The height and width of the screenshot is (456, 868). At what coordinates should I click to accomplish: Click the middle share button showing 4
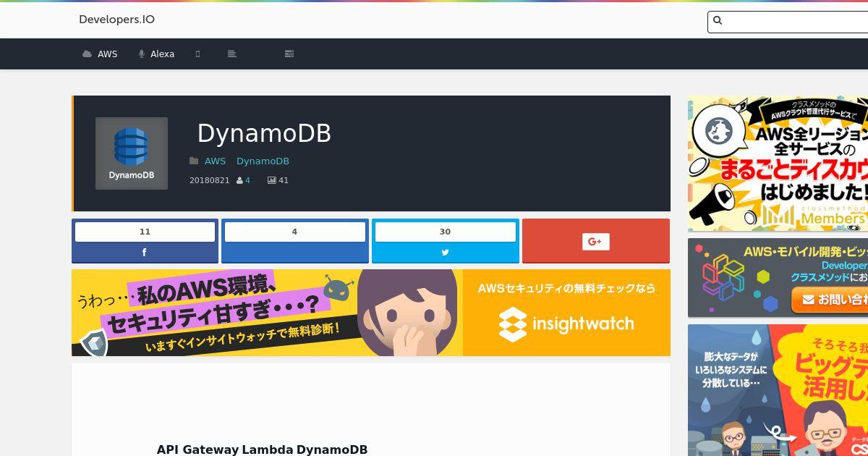click(x=294, y=241)
